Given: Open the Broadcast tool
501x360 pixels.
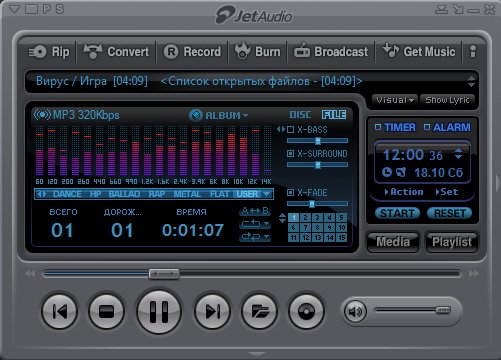Looking at the screenshot, I should (331, 52).
